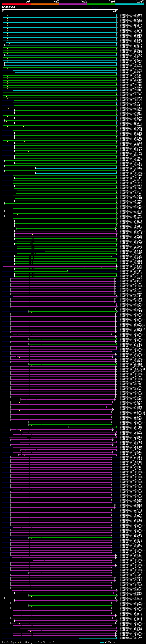The image size is (146, 644).
Task: Select hit UniRef100_C1FHV3
Action: [131, 95]
